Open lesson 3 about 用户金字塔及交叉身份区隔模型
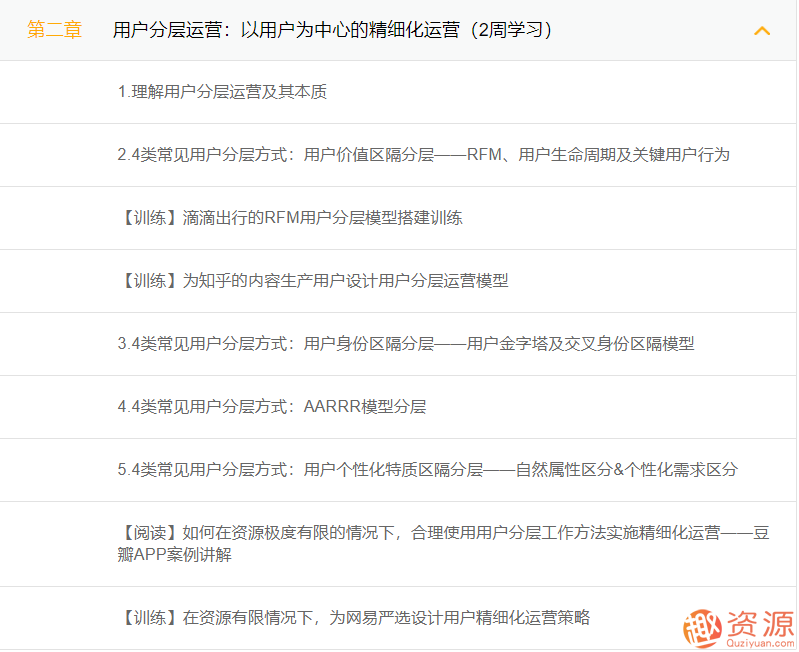799x652 pixels. 406,344
